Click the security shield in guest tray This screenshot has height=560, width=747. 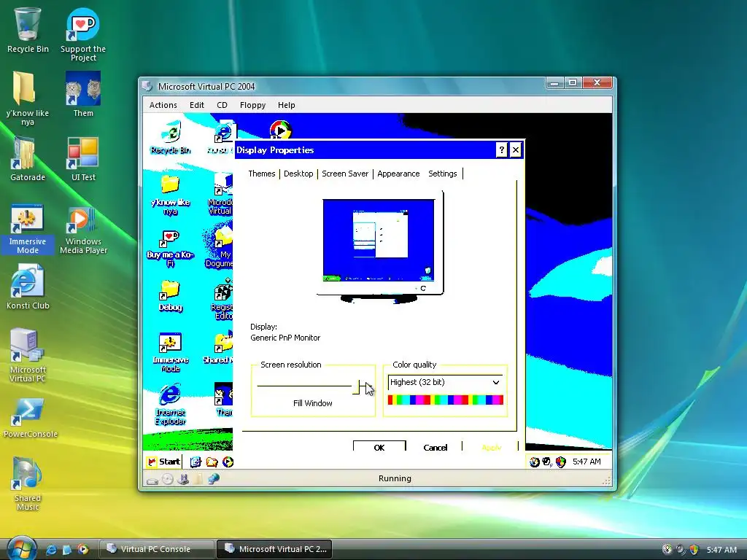tap(561, 462)
